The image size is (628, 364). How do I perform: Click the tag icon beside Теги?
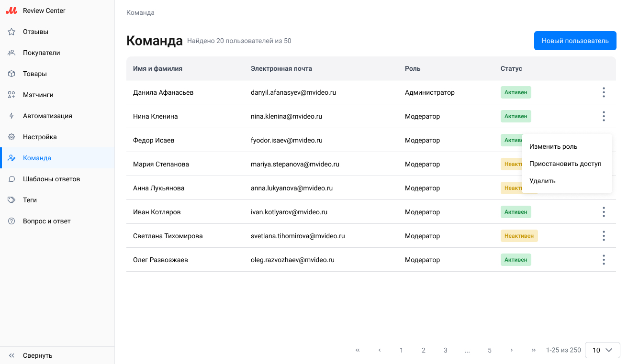pos(11,200)
